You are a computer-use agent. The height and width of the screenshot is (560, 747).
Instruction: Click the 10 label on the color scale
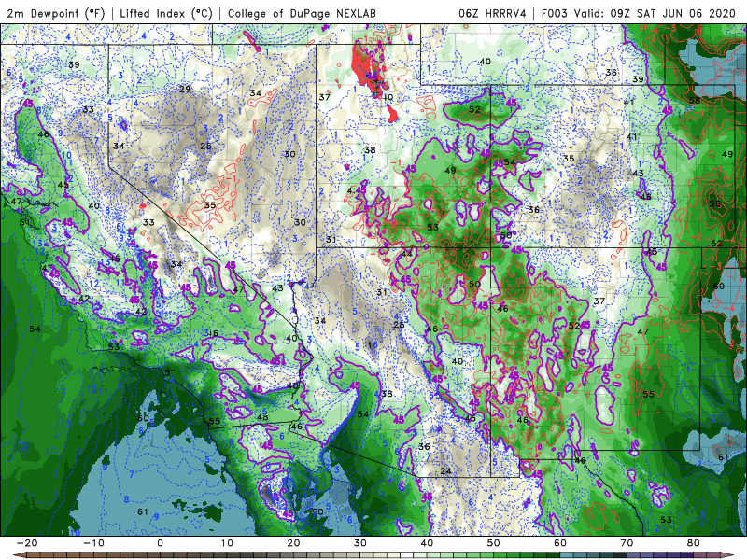click(x=227, y=543)
